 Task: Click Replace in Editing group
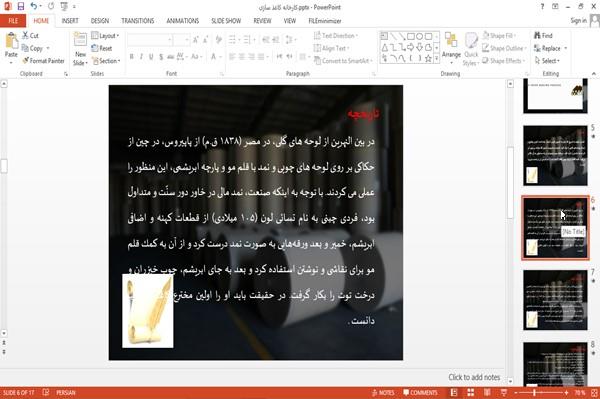pos(548,48)
